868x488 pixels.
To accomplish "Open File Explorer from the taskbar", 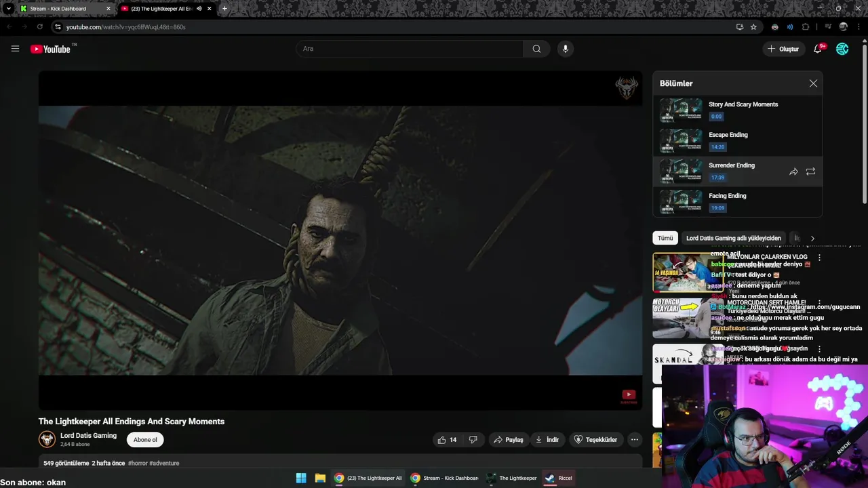I will [320, 478].
